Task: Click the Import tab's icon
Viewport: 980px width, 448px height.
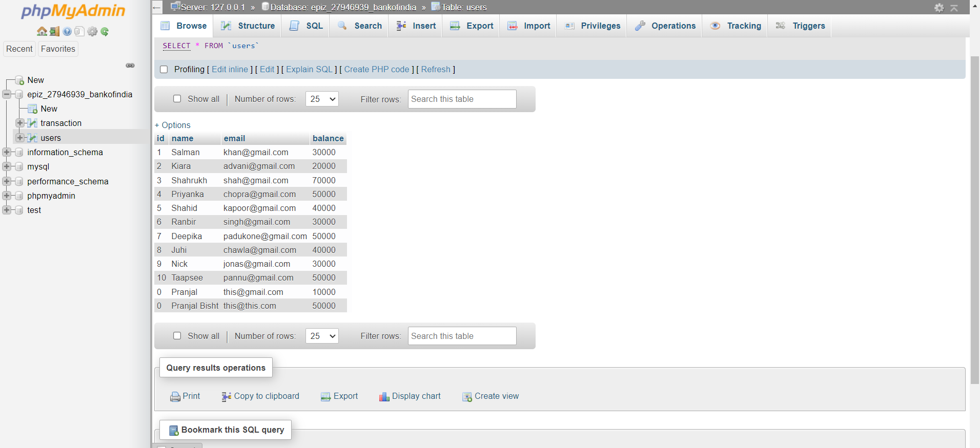Action: coord(513,26)
